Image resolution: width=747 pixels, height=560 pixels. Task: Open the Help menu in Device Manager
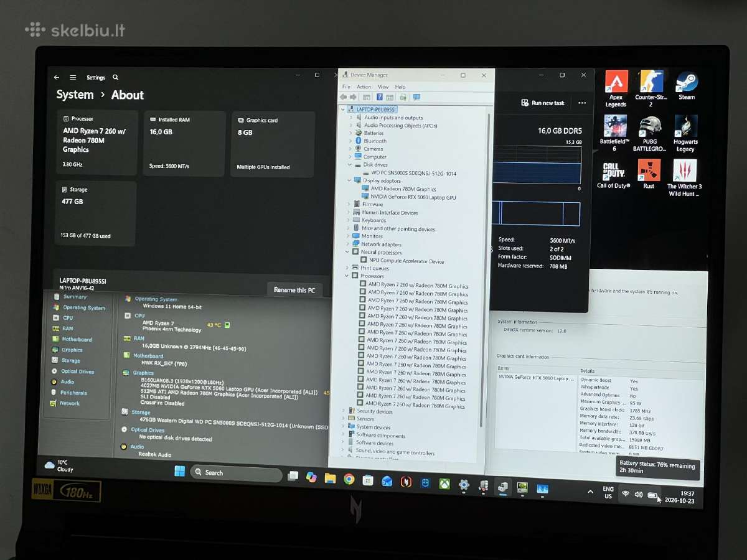(x=400, y=86)
